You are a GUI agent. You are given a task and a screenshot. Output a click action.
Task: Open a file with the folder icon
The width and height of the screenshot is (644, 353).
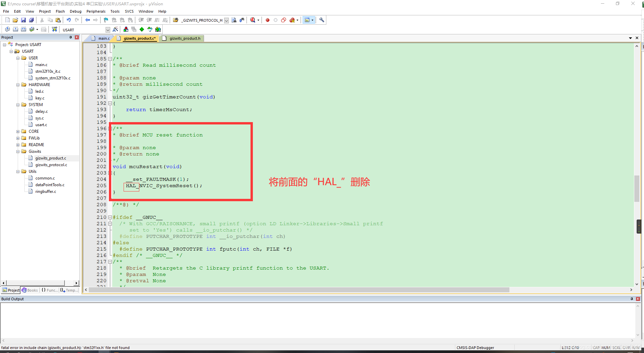(x=15, y=20)
